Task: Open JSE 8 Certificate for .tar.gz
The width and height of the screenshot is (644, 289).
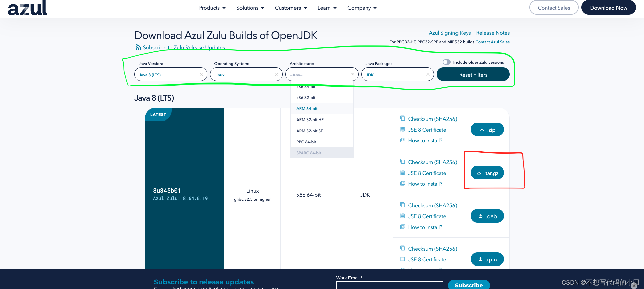Action: [427, 173]
